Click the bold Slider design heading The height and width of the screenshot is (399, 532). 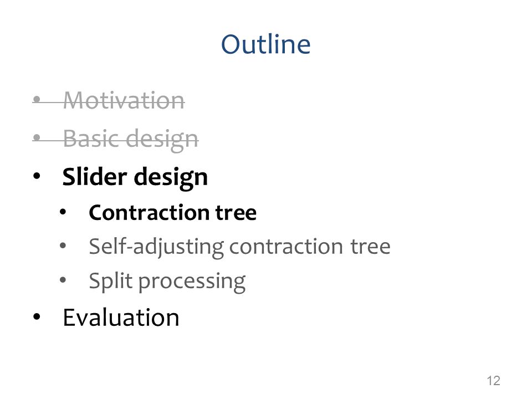click(135, 177)
